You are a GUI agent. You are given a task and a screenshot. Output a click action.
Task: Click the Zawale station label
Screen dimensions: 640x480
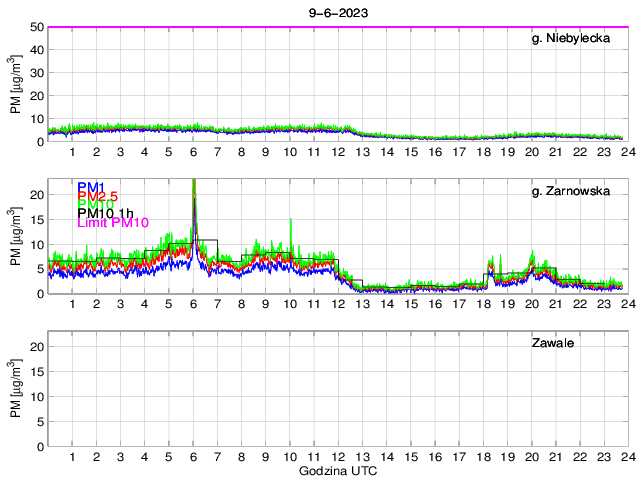click(552, 343)
